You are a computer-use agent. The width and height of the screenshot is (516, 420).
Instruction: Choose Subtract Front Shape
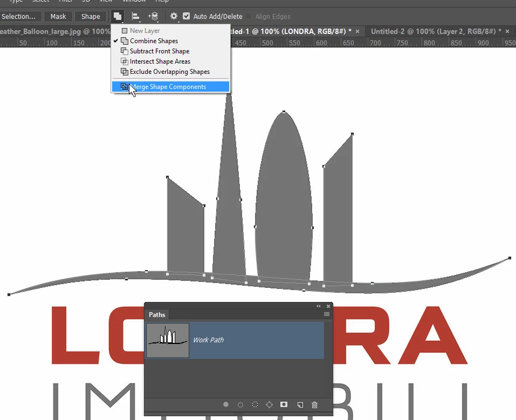click(x=170, y=51)
